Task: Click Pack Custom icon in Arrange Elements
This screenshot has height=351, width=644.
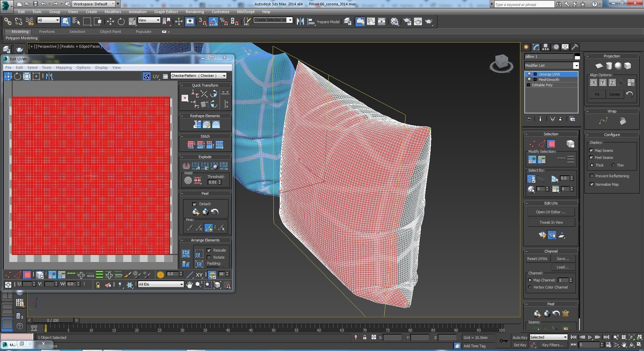Action: (x=186, y=253)
